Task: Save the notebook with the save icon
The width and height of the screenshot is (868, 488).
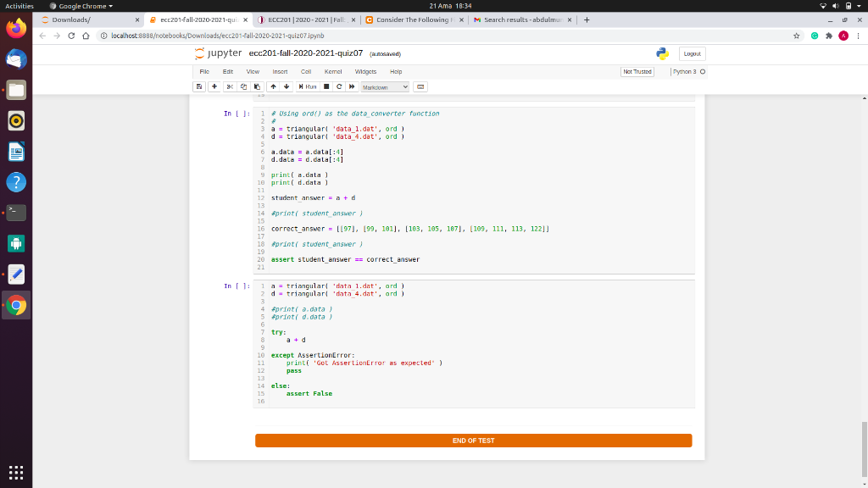Action: point(201,86)
